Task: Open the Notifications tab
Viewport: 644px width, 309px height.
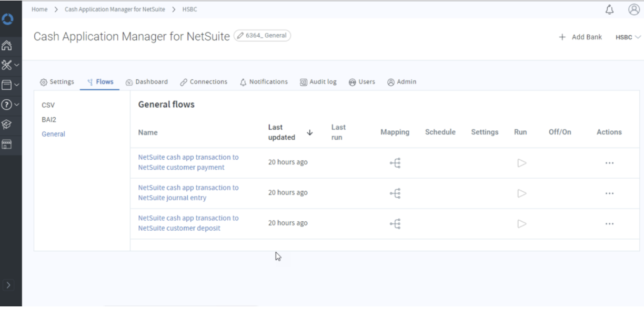Action: (264, 82)
